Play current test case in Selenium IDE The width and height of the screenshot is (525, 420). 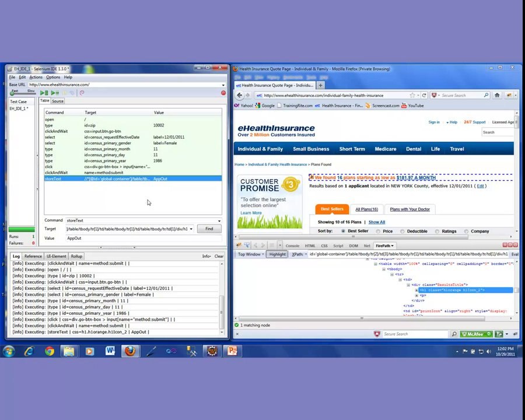(55, 93)
